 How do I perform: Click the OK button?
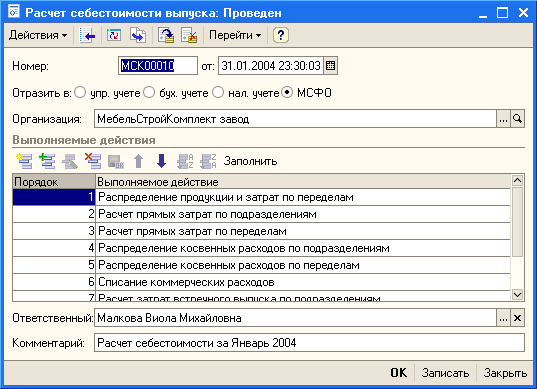tap(399, 373)
